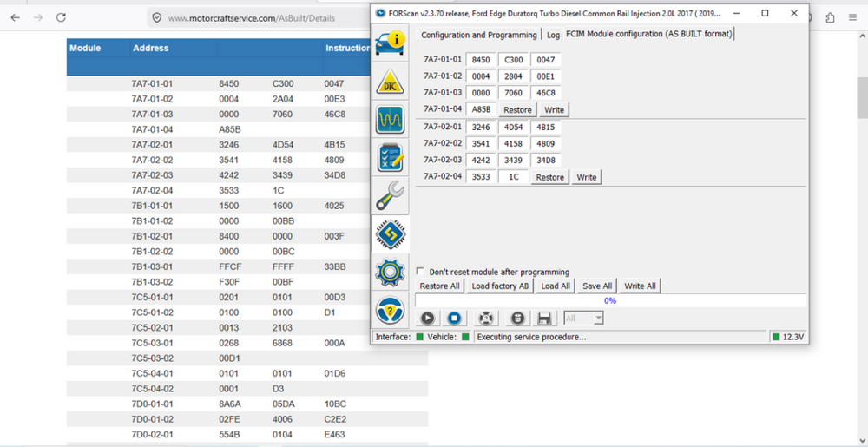Open the Tests checklist section
868x447 pixels.
(391, 157)
